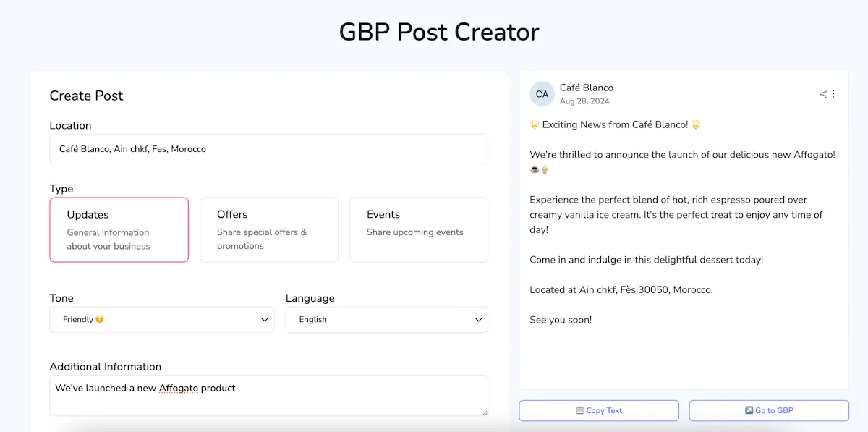Click the Copy Text button
This screenshot has height=432, width=868.
[x=599, y=410]
